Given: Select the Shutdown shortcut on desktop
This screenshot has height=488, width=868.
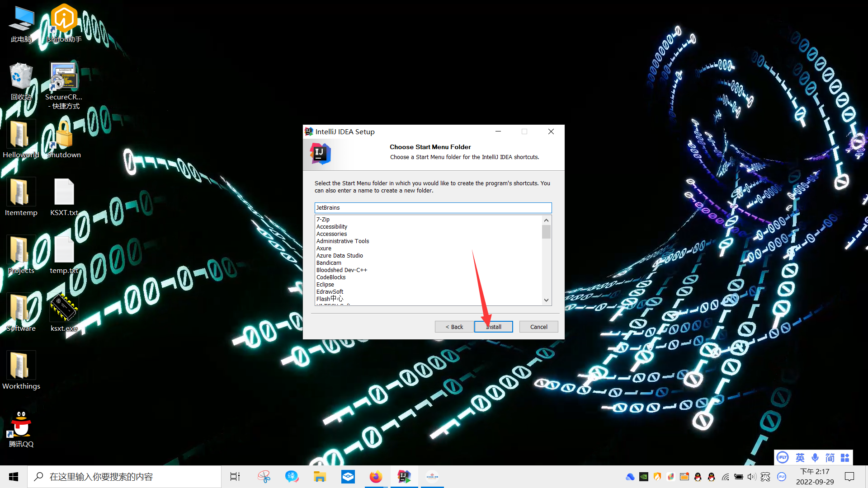Looking at the screenshot, I should pos(64,136).
